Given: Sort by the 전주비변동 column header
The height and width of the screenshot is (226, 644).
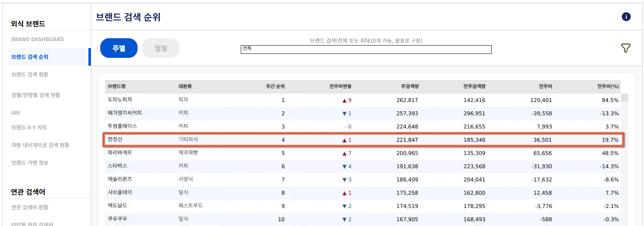Looking at the screenshot, I should click(x=340, y=86).
